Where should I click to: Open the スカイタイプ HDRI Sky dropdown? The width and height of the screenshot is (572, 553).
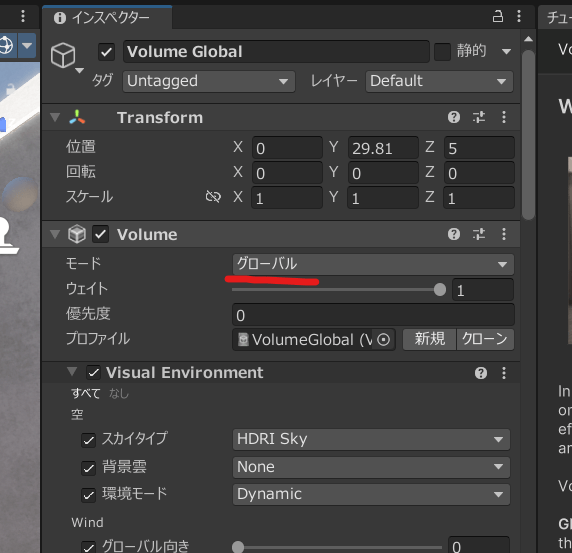tap(371, 439)
